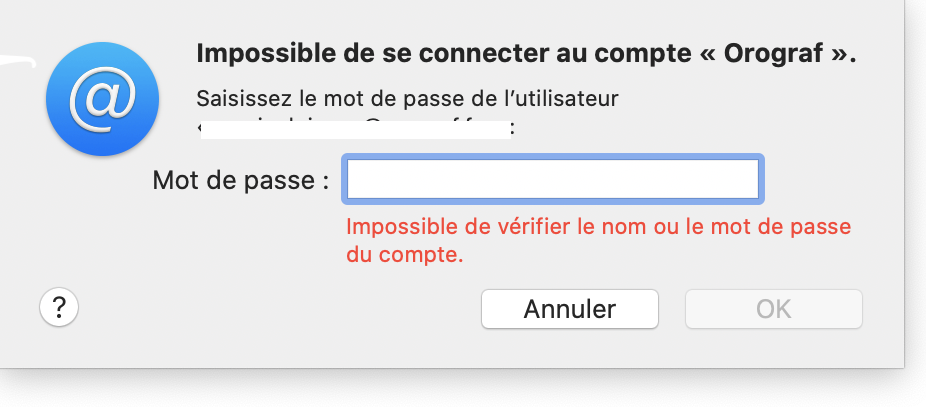Focus the Mot de passe input field
This screenshot has height=407, width=926.
click(553, 180)
